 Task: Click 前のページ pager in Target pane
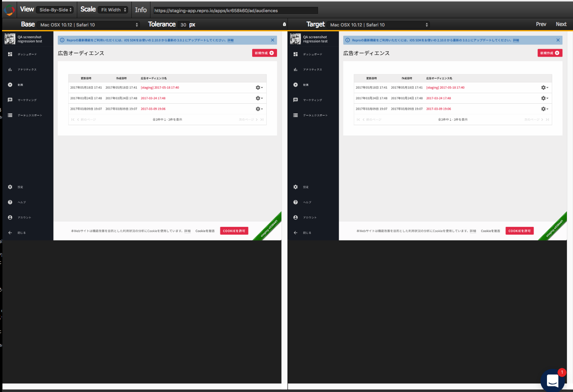pyautogui.click(x=372, y=120)
